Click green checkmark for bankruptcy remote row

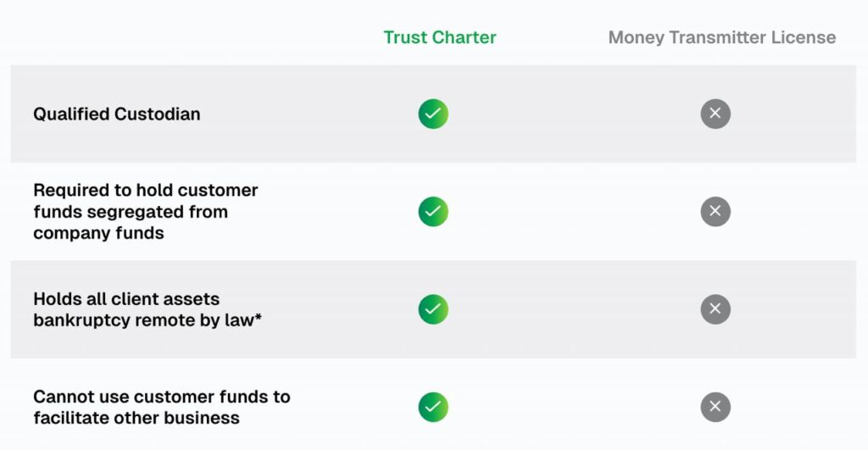(x=433, y=308)
